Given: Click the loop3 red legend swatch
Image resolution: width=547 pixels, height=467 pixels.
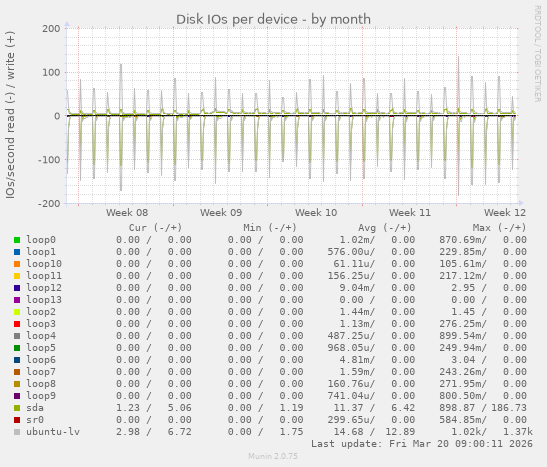Looking at the screenshot, I should pyautogui.click(x=17, y=324).
